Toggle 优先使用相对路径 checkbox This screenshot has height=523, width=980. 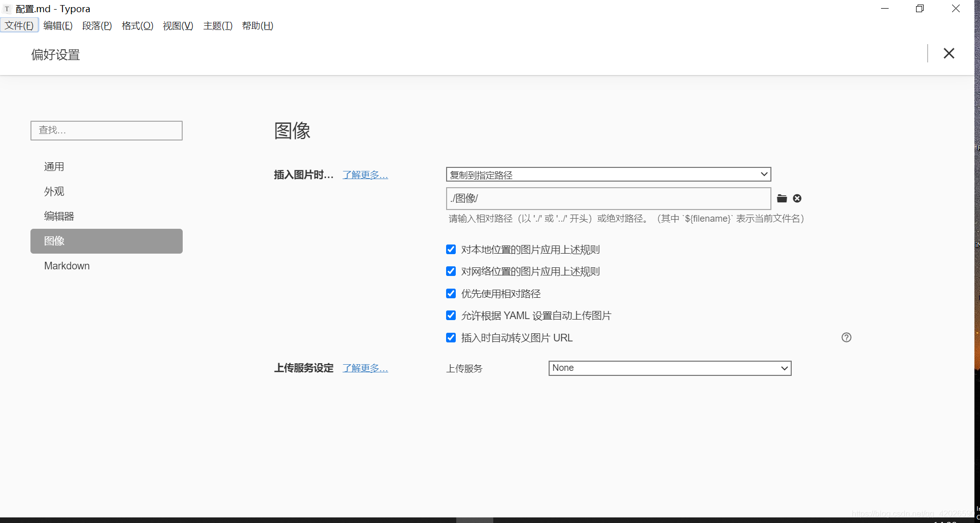451,293
